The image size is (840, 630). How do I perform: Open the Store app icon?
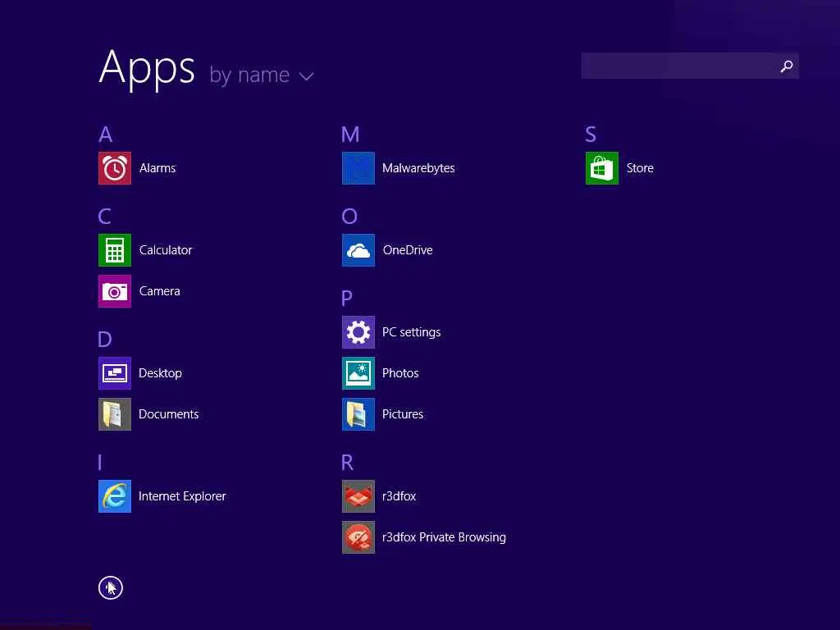(602, 168)
